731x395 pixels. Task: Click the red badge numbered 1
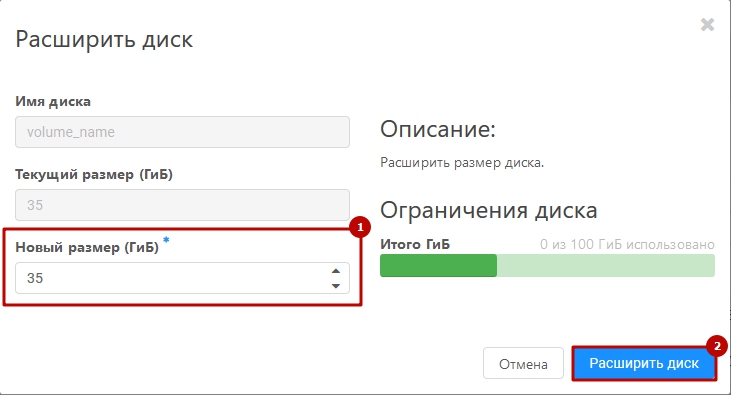359,227
